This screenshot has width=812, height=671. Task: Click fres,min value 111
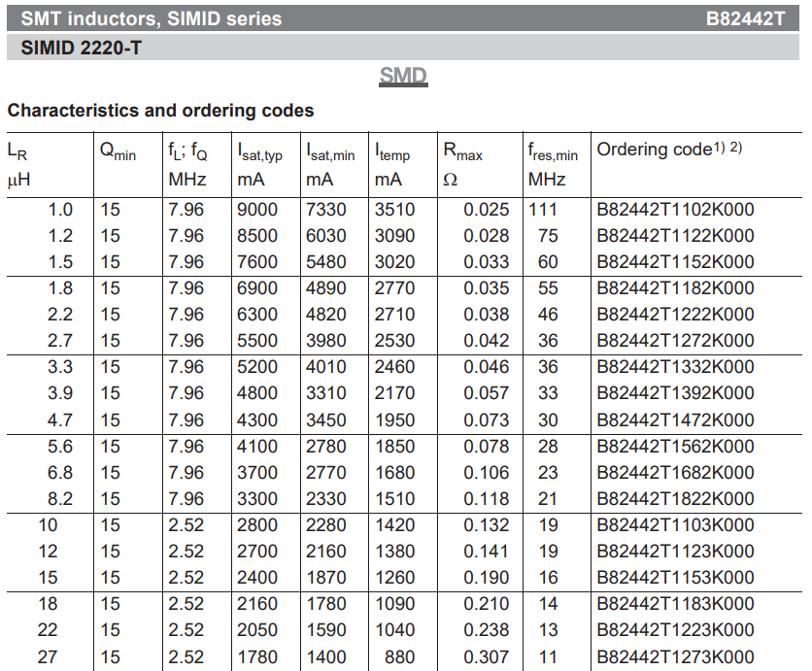[x=543, y=210]
